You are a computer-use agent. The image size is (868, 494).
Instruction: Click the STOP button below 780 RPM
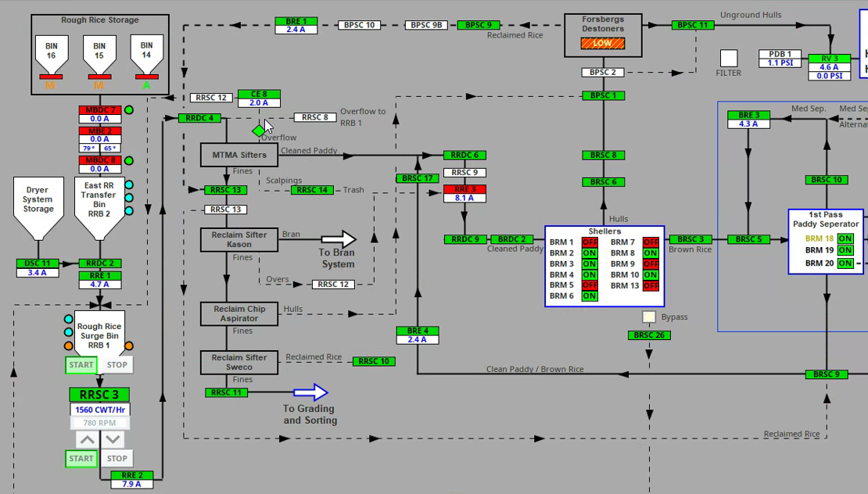click(117, 459)
